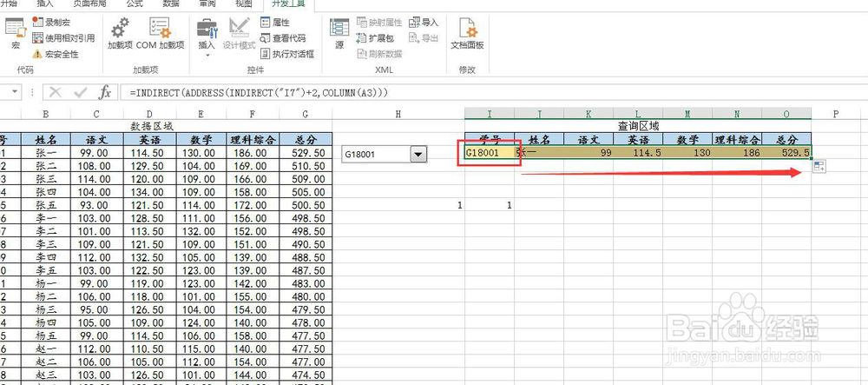Select 姓名 header in query area
The height and width of the screenshot is (385, 868).
(x=539, y=139)
